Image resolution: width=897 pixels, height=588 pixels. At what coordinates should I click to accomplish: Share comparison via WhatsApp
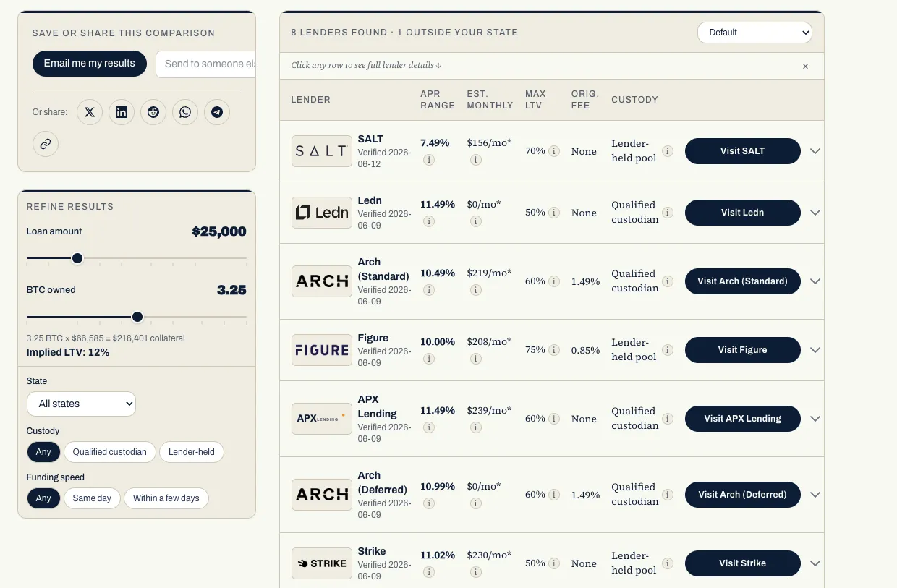point(185,112)
